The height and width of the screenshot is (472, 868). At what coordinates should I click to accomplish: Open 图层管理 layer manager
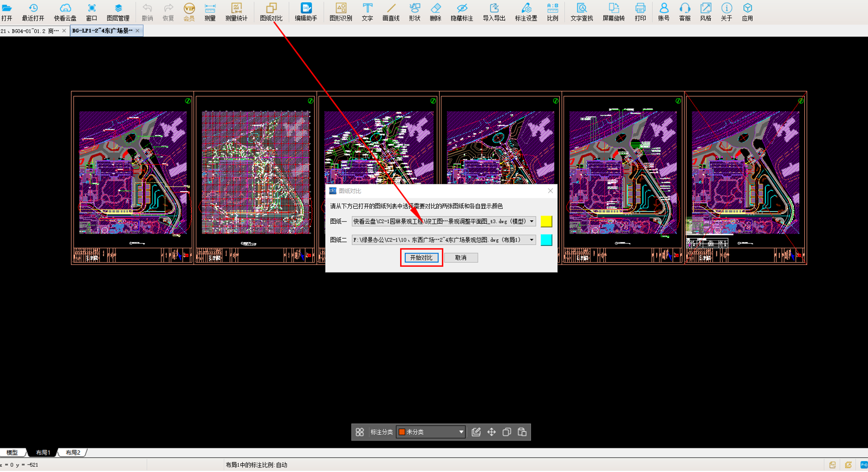118,11
